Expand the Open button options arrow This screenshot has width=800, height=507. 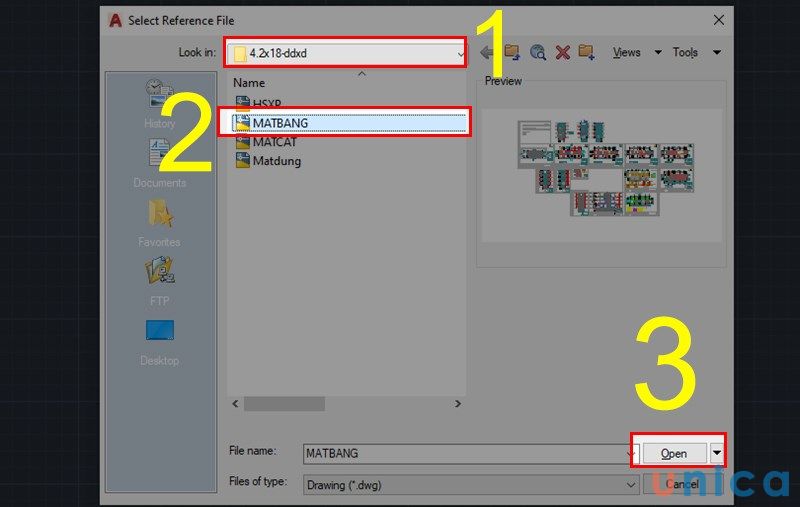[x=717, y=453]
